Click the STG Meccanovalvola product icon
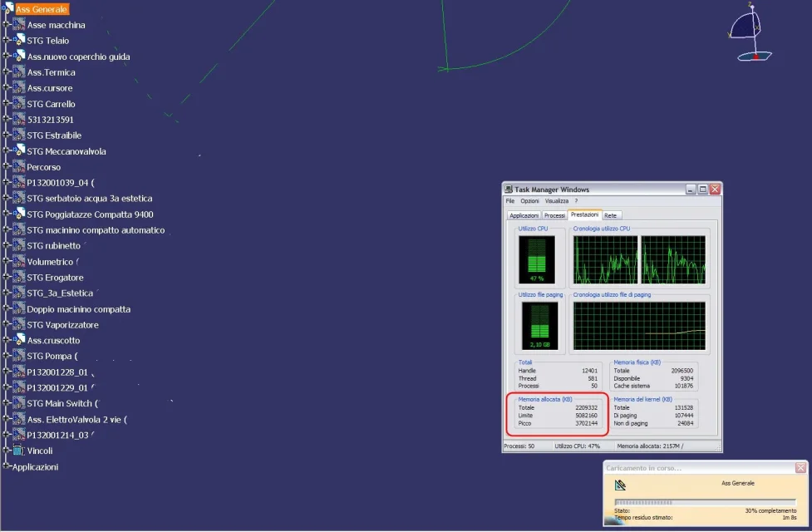The height and width of the screenshot is (532, 812). tap(18, 150)
